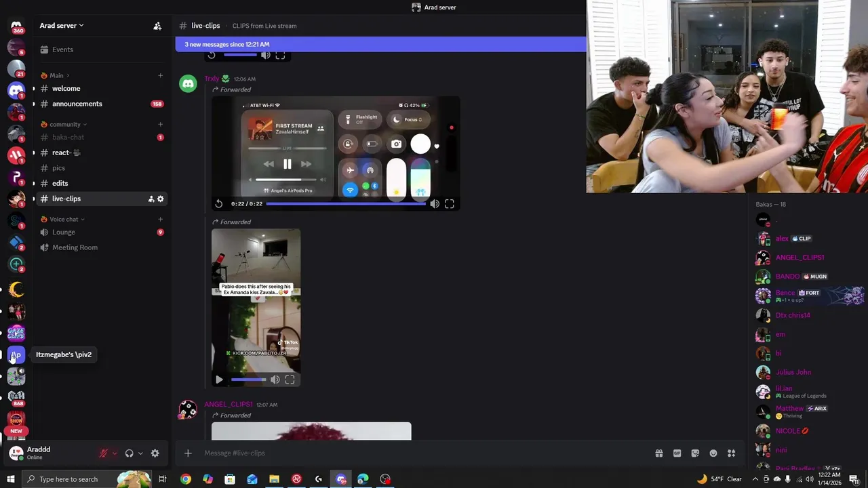Create invite for live-clips channel
868x488 pixels.
click(x=151, y=199)
